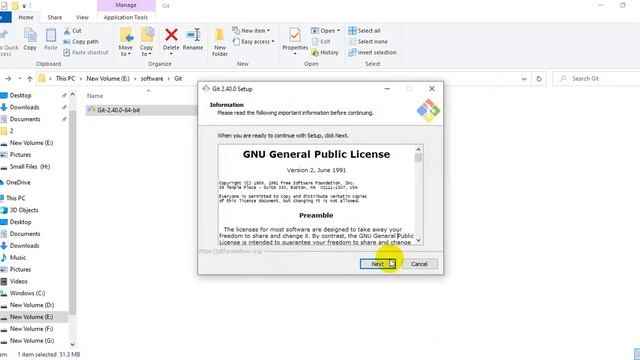The image size is (640, 360).
Task: Select the Git-2.40.0-64-bit file
Action: 118,110
